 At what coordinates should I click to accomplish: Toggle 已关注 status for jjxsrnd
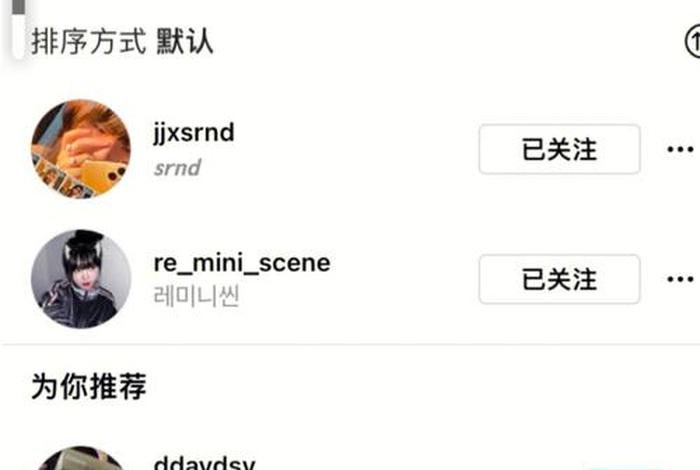559,149
